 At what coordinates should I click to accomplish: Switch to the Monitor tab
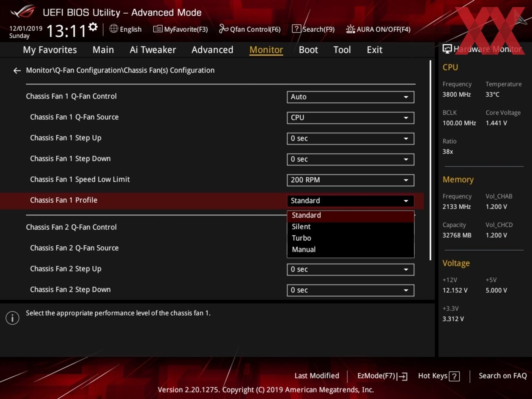(x=266, y=50)
